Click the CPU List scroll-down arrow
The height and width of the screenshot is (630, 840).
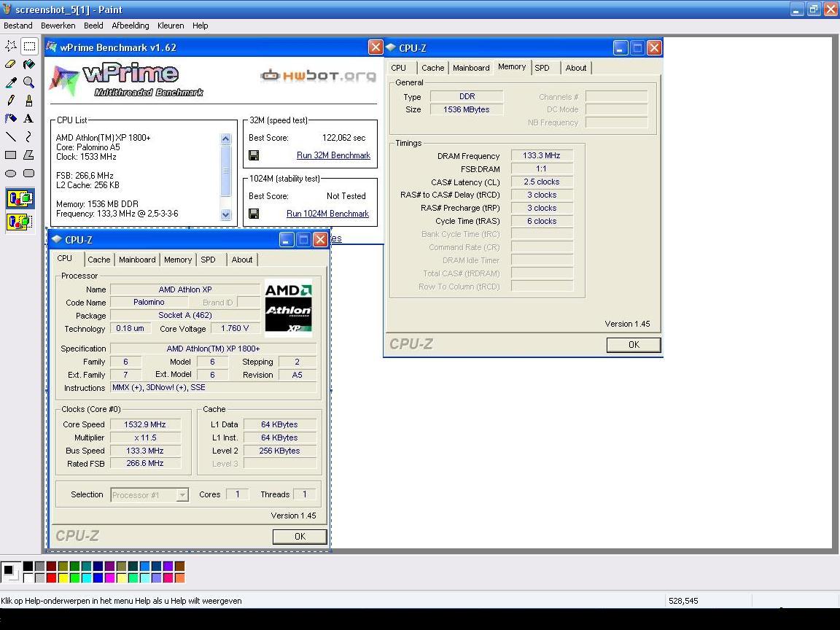[x=225, y=214]
